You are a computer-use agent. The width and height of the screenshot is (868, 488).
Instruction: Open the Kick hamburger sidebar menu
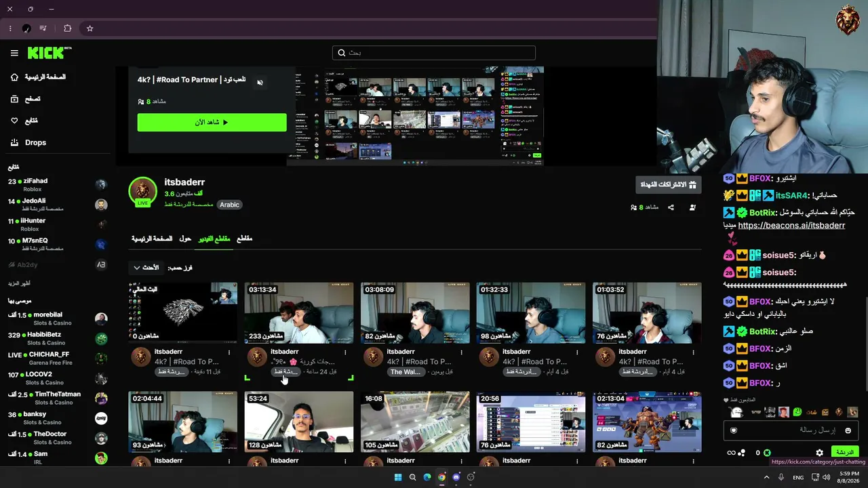tap(14, 53)
